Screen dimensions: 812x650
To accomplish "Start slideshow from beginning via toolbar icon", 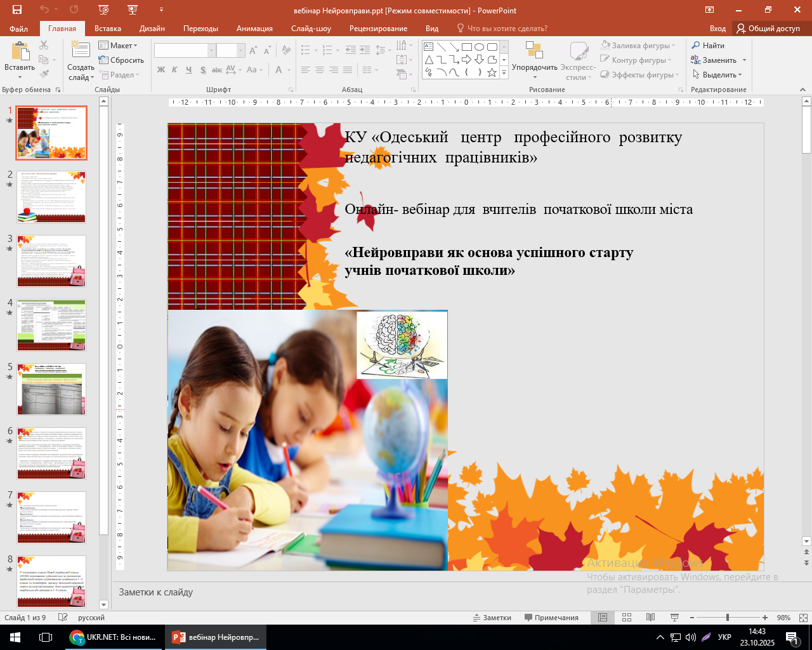I will coord(103,10).
